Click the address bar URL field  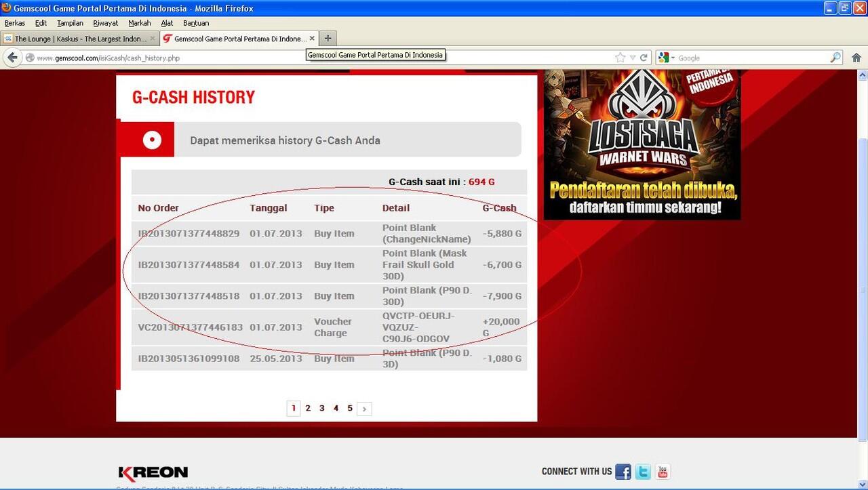coord(325,58)
